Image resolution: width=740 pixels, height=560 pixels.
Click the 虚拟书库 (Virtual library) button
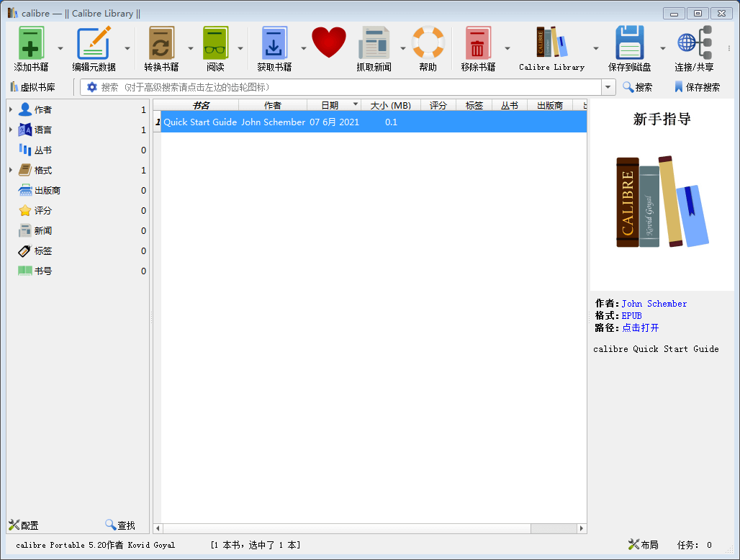(32, 87)
